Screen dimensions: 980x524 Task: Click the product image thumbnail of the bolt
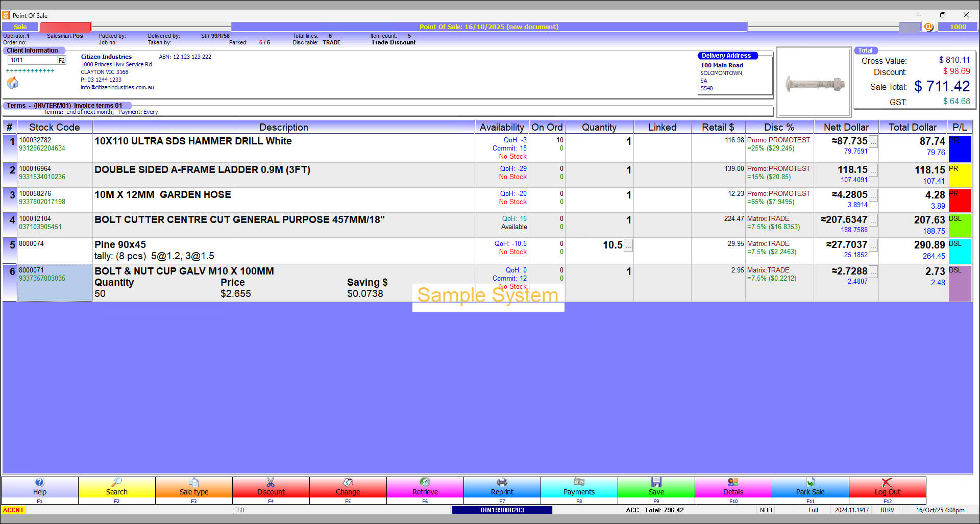[x=814, y=82]
